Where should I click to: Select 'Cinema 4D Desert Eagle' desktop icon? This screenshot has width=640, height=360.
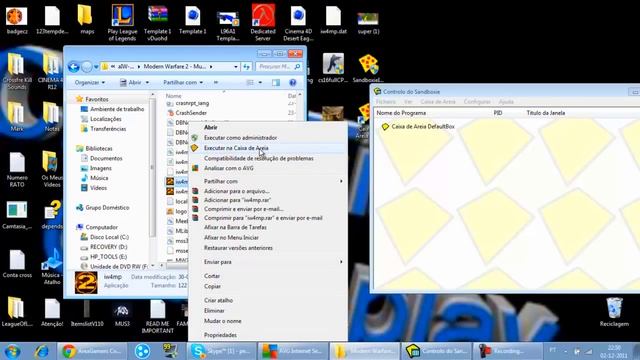pyautogui.click(x=298, y=22)
